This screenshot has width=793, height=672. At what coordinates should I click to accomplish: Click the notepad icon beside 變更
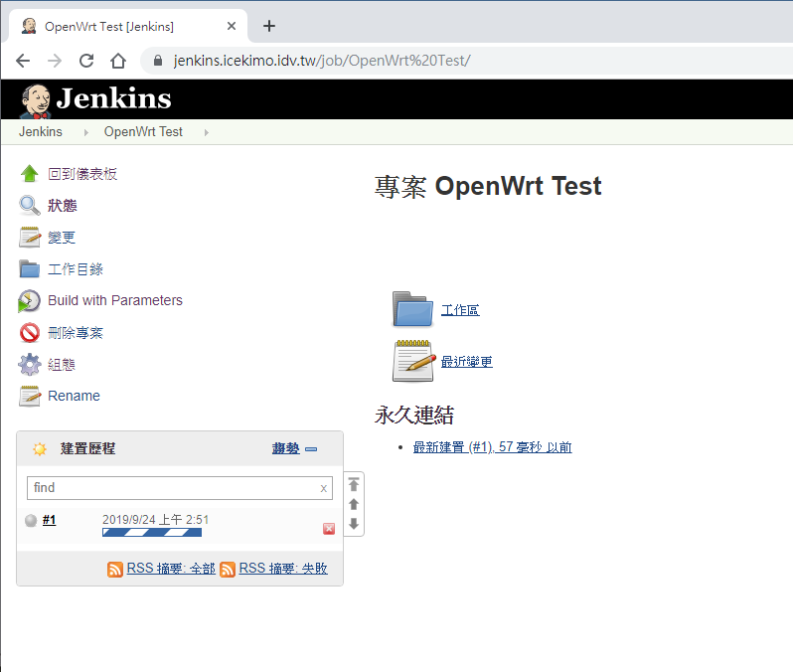(x=30, y=238)
